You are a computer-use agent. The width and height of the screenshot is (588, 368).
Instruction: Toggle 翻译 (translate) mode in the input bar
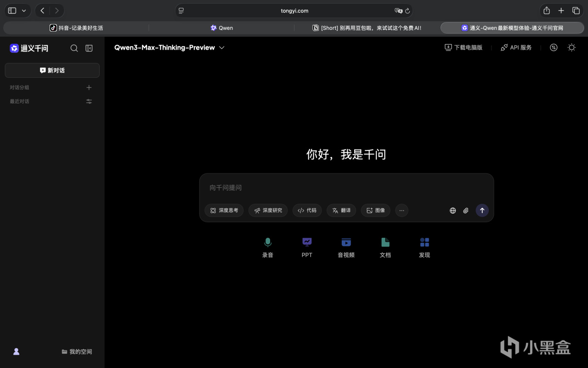click(341, 210)
